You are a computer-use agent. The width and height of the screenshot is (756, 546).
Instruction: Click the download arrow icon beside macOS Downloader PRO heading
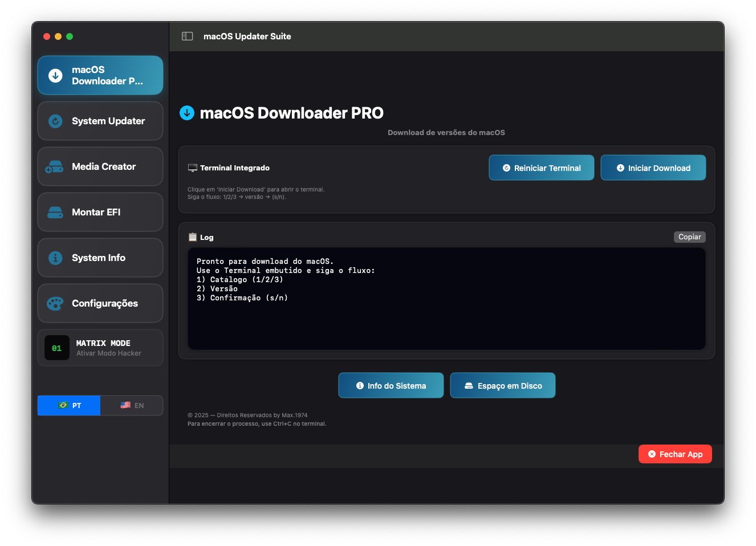coord(187,113)
